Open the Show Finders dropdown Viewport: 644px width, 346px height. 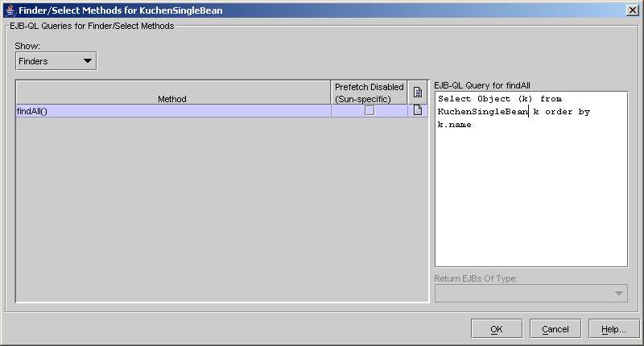(x=56, y=60)
